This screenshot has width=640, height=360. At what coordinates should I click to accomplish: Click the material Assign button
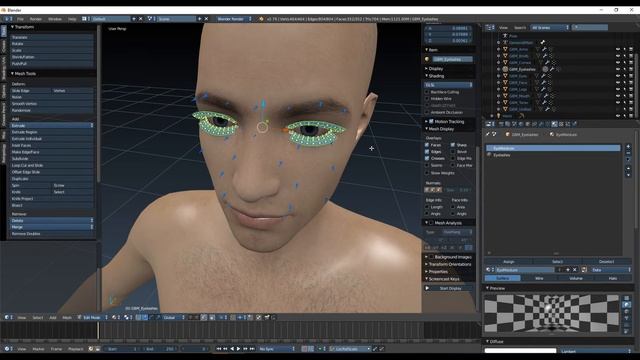[x=509, y=262]
